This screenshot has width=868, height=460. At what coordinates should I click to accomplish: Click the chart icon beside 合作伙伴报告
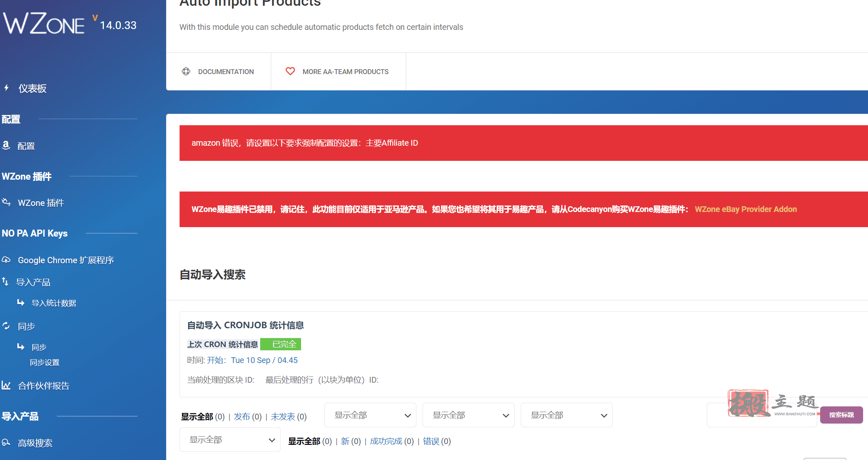point(6,385)
